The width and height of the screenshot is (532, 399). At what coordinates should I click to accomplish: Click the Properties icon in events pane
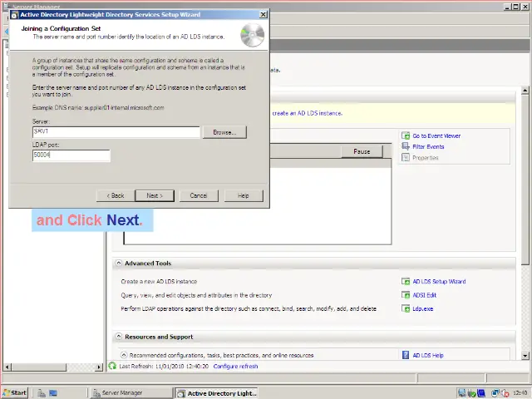pyautogui.click(x=406, y=157)
